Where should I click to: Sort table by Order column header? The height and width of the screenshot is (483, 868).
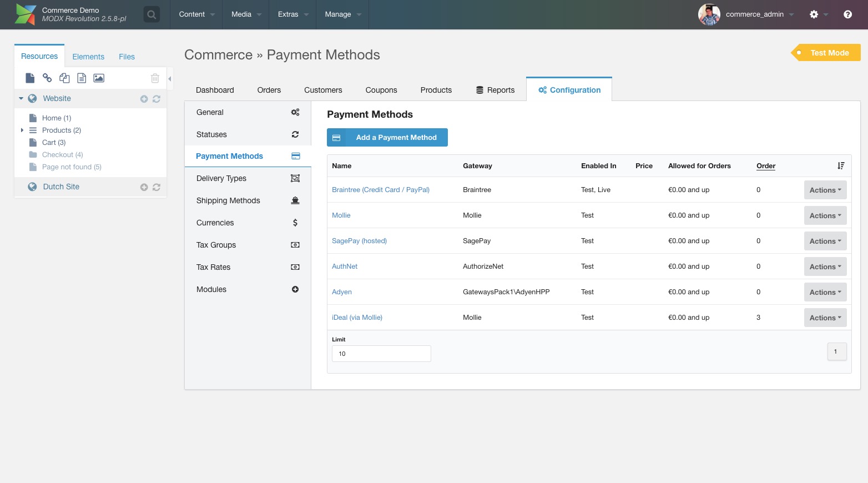point(766,166)
